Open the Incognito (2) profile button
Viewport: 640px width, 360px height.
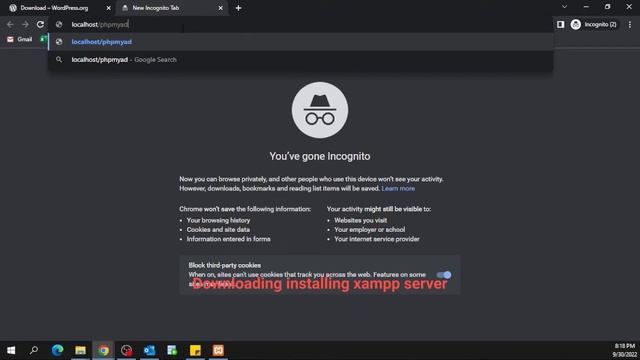click(x=594, y=24)
